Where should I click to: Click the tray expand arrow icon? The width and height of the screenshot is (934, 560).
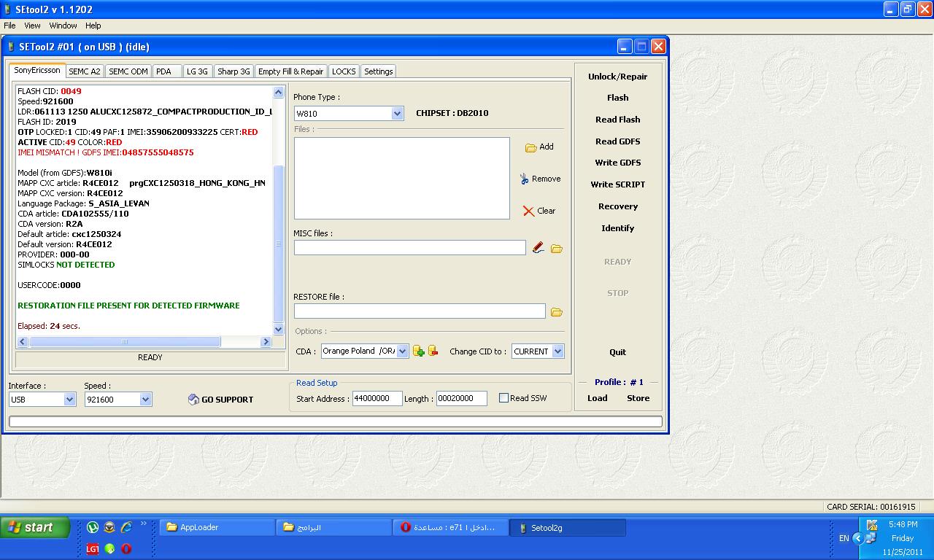858,538
